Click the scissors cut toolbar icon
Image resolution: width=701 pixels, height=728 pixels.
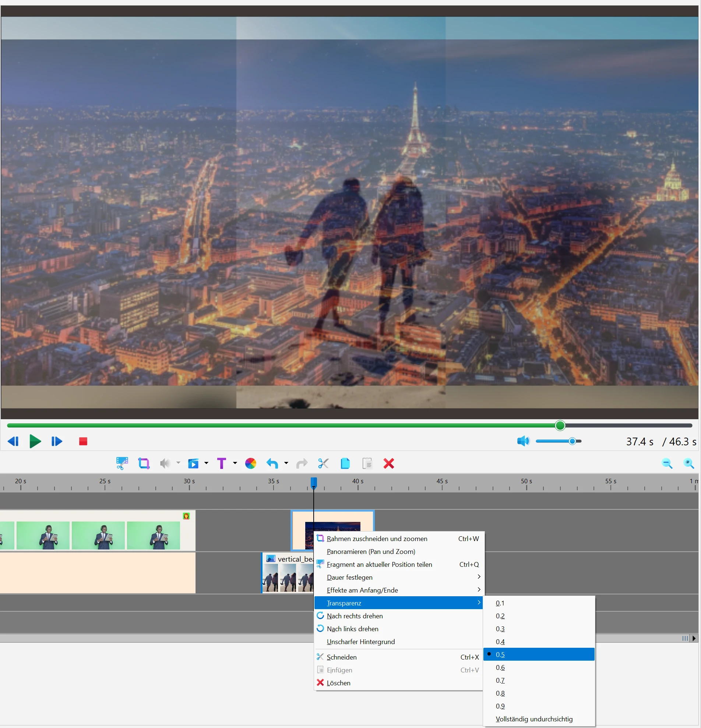[x=324, y=463]
